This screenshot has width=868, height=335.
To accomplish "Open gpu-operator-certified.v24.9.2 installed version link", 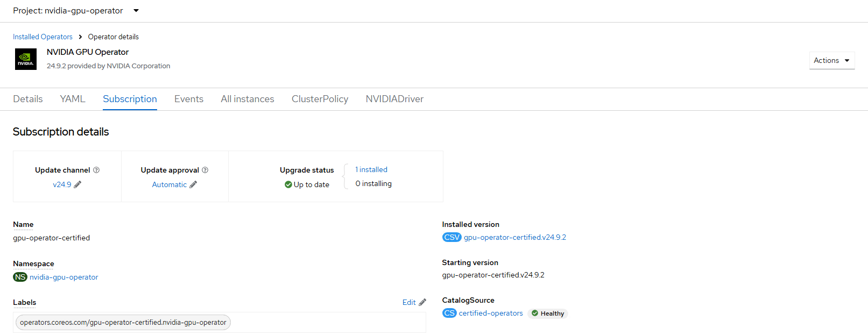I will point(514,237).
